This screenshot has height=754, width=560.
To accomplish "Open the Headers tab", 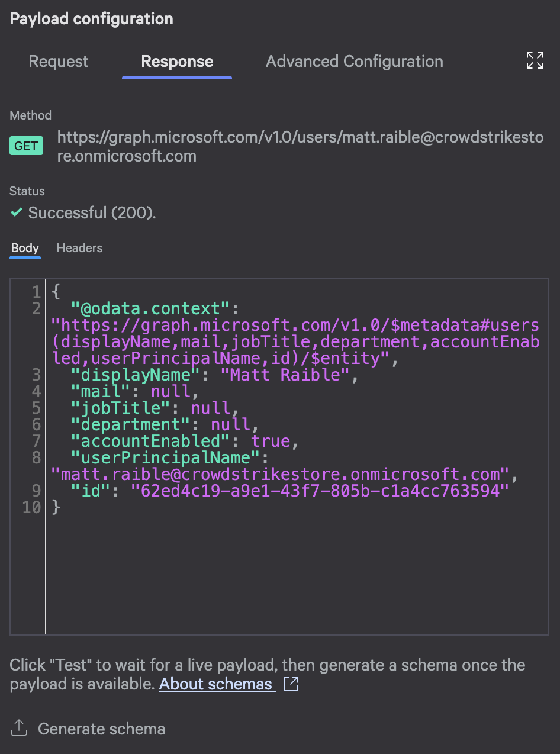I will tap(79, 247).
